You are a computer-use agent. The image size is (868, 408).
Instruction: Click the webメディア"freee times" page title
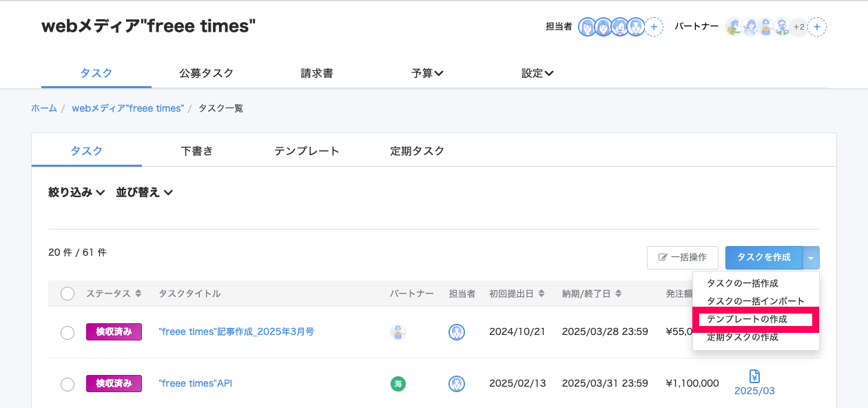coord(149,26)
